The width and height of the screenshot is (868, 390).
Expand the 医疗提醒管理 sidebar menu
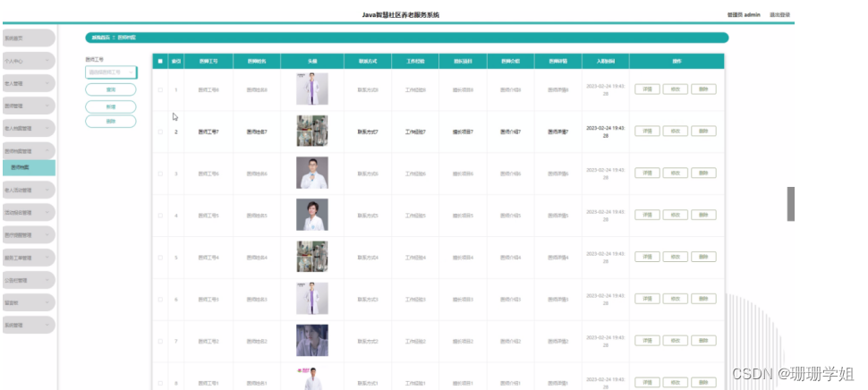click(29, 235)
